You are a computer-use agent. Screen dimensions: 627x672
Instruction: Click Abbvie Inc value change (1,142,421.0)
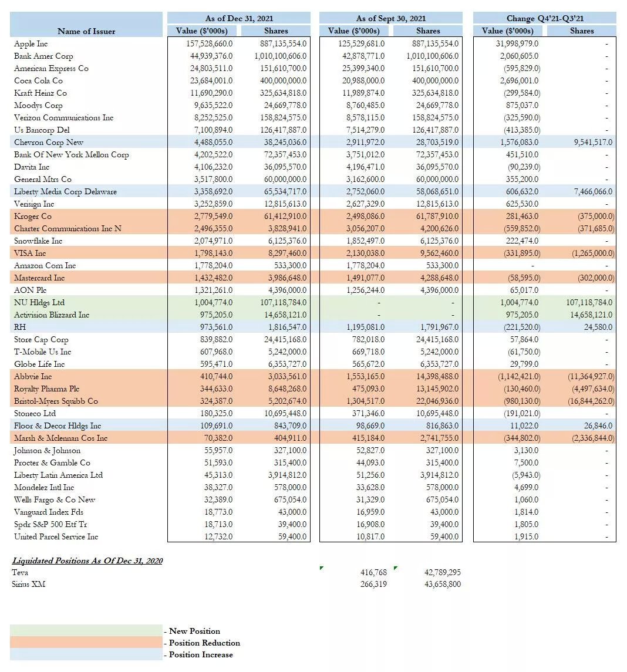pos(519,377)
